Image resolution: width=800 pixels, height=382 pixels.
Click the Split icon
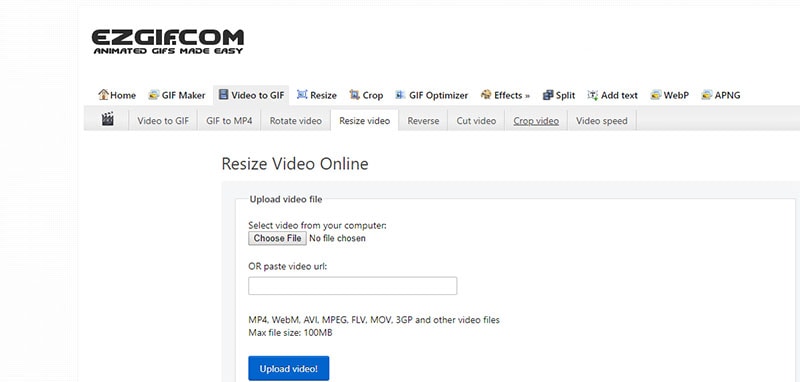tap(548, 95)
